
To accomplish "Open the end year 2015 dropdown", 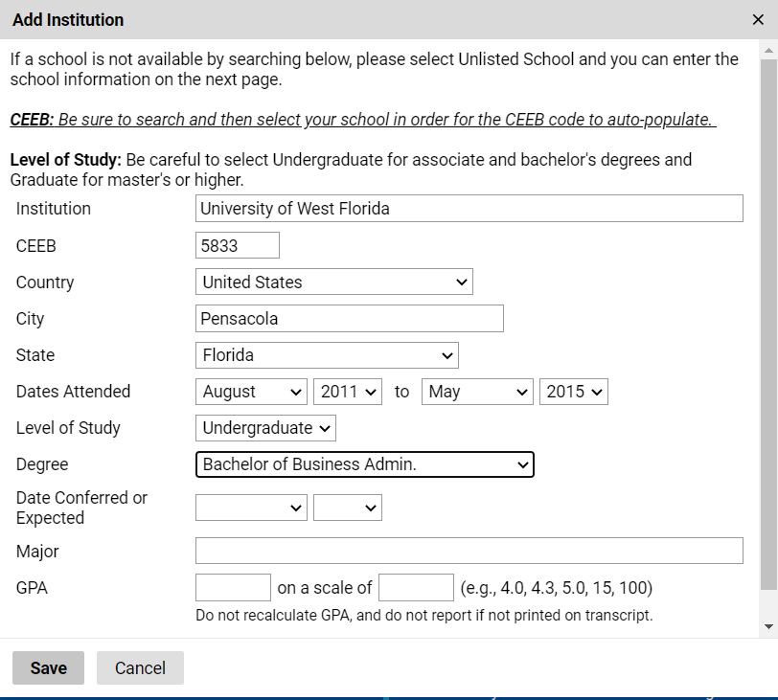I will click(x=574, y=392).
